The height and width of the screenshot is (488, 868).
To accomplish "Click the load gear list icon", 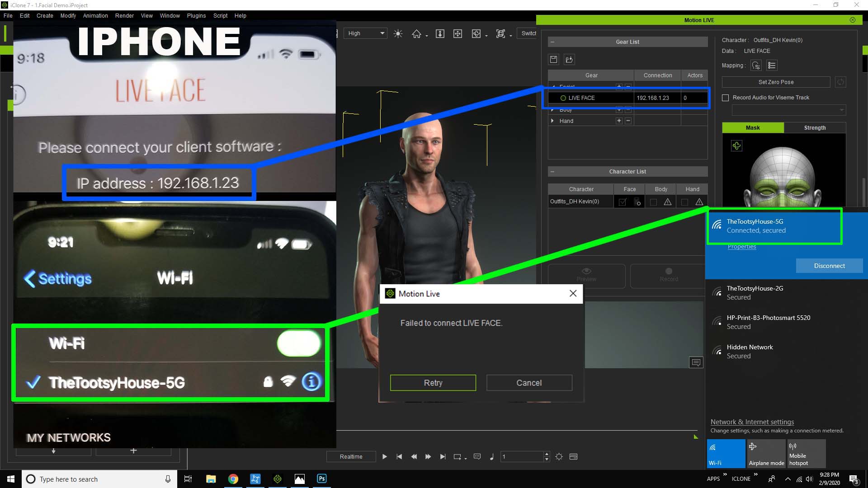I will 569,59.
